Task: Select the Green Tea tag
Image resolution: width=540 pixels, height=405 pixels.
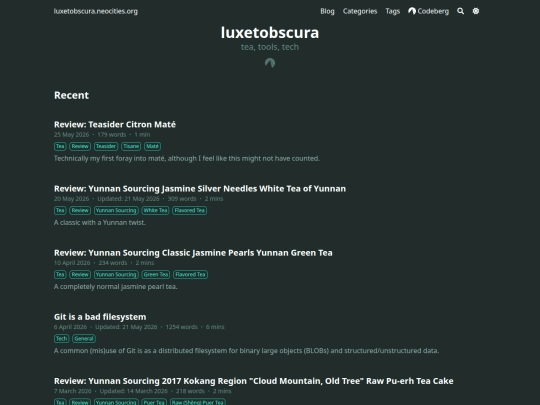Action: click(156, 274)
